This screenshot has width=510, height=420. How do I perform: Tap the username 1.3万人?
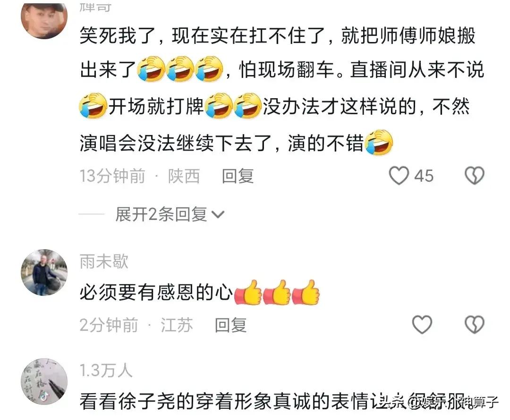pos(106,370)
